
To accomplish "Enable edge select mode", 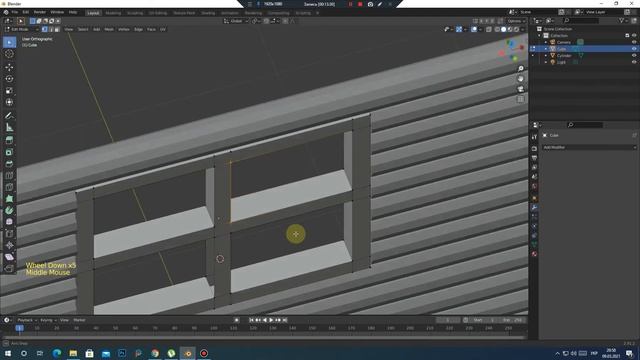I will [51, 29].
